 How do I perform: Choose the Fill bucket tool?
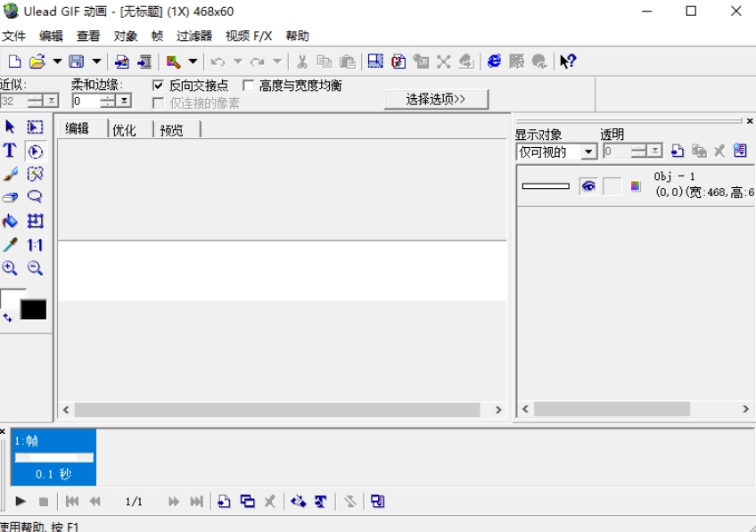pyautogui.click(x=10, y=221)
